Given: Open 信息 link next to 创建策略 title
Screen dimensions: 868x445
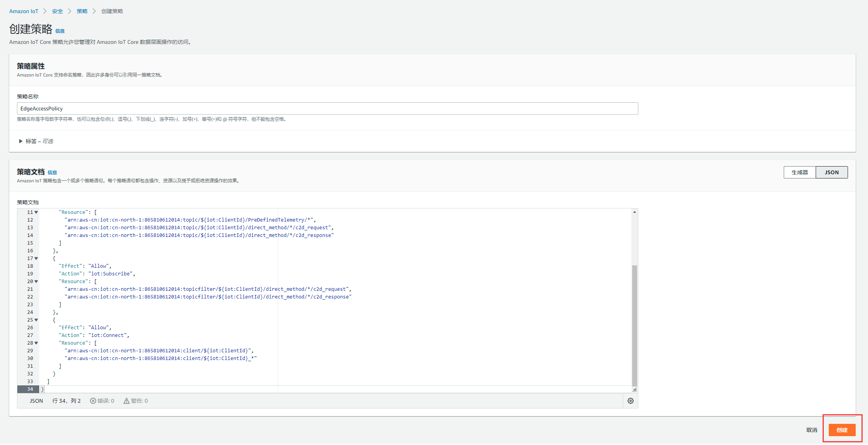Looking at the screenshot, I should (x=60, y=31).
